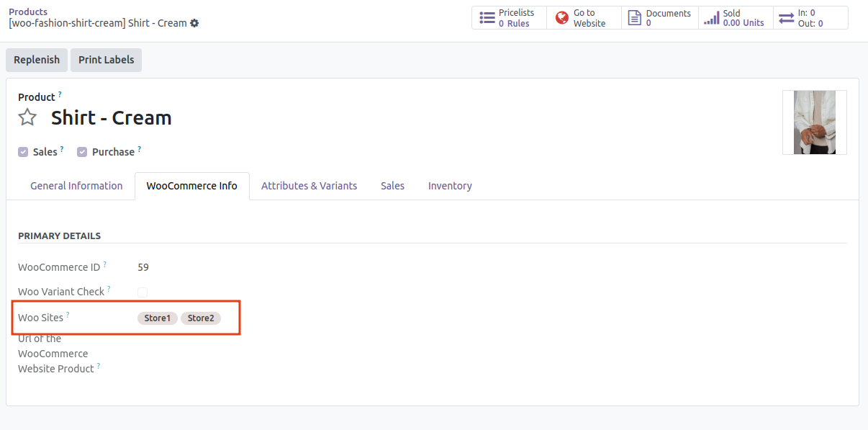Open the gear actions menu beside product name

[x=194, y=23]
